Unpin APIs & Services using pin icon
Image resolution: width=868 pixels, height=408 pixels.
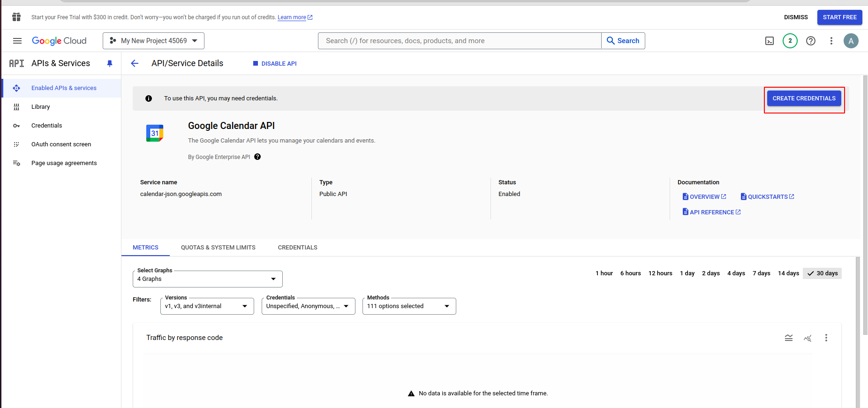click(110, 63)
